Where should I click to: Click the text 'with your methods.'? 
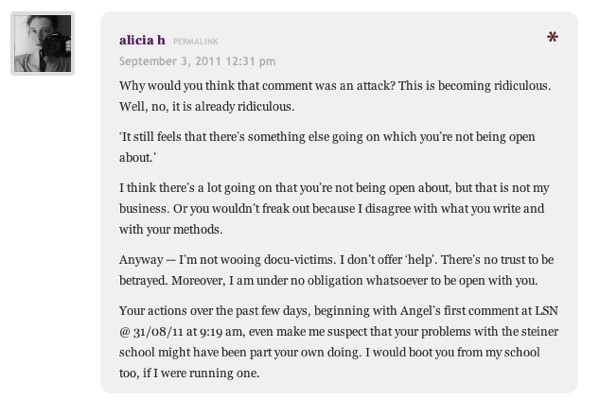click(171, 230)
